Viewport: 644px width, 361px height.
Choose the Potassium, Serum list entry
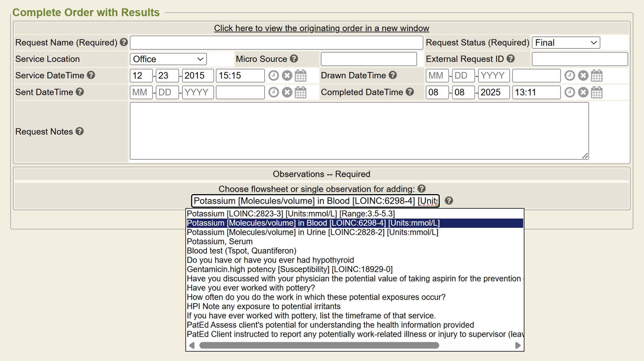click(219, 242)
